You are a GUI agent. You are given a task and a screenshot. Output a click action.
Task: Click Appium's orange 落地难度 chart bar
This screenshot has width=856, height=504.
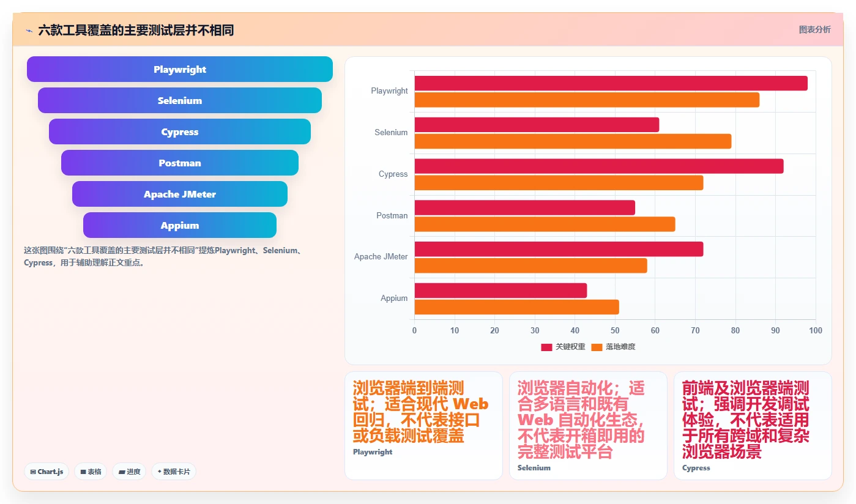click(x=516, y=307)
